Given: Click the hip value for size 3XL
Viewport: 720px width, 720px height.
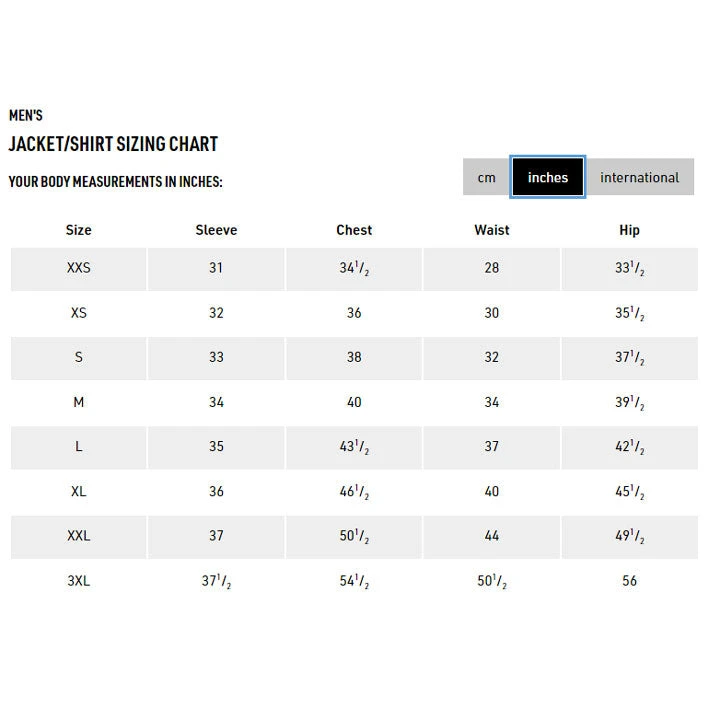Looking at the screenshot, I should click(629, 581).
